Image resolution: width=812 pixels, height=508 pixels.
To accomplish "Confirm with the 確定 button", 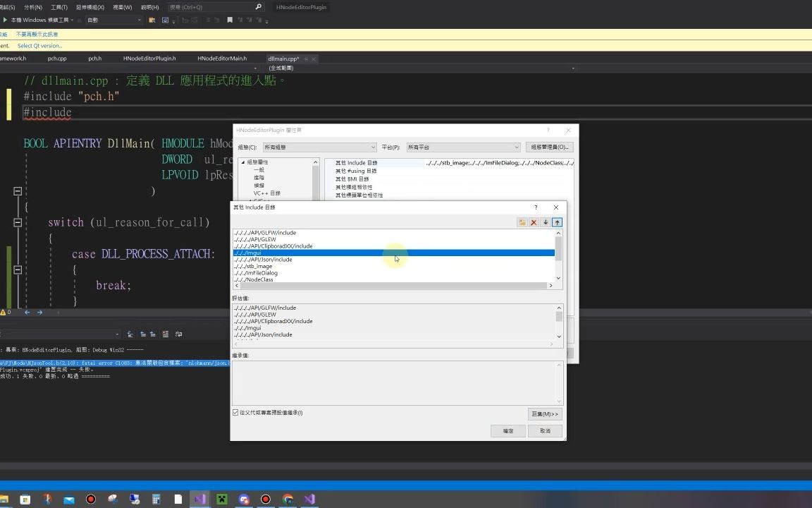I will click(x=508, y=431).
